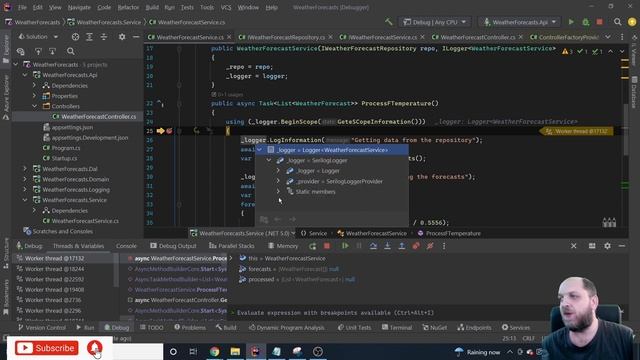Click the Step Into icon
Viewport: 640px width, 360px height.
point(387,246)
